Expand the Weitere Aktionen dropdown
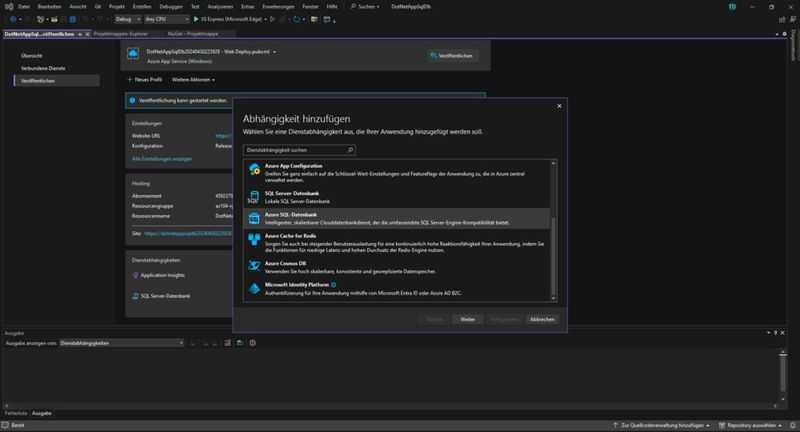 pyautogui.click(x=193, y=80)
